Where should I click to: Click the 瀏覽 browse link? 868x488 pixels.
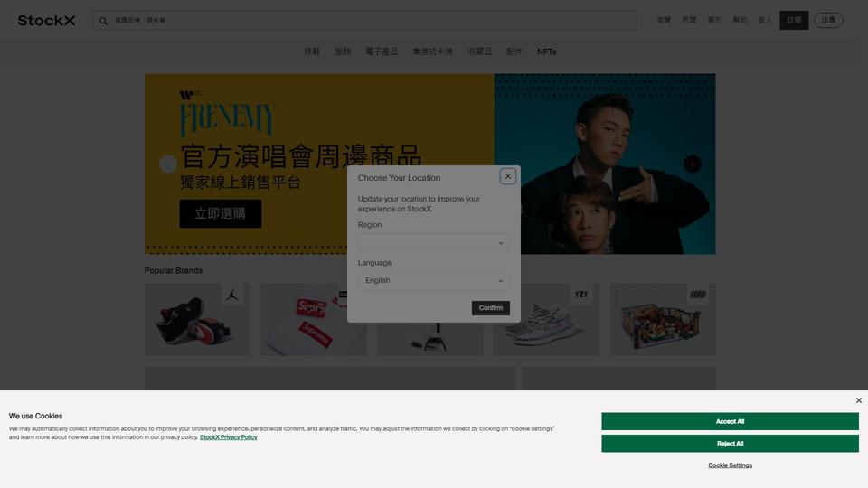coord(664,20)
